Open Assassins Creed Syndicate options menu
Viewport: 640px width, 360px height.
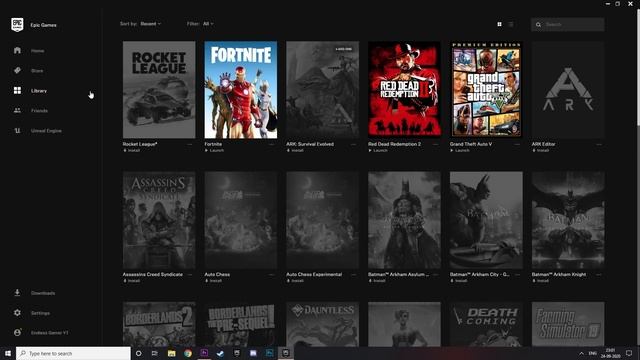(190, 275)
